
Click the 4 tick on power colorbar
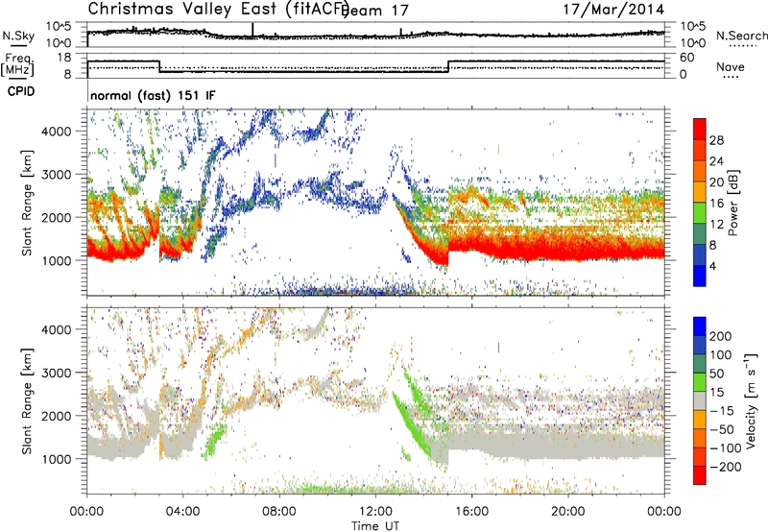(713, 266)
